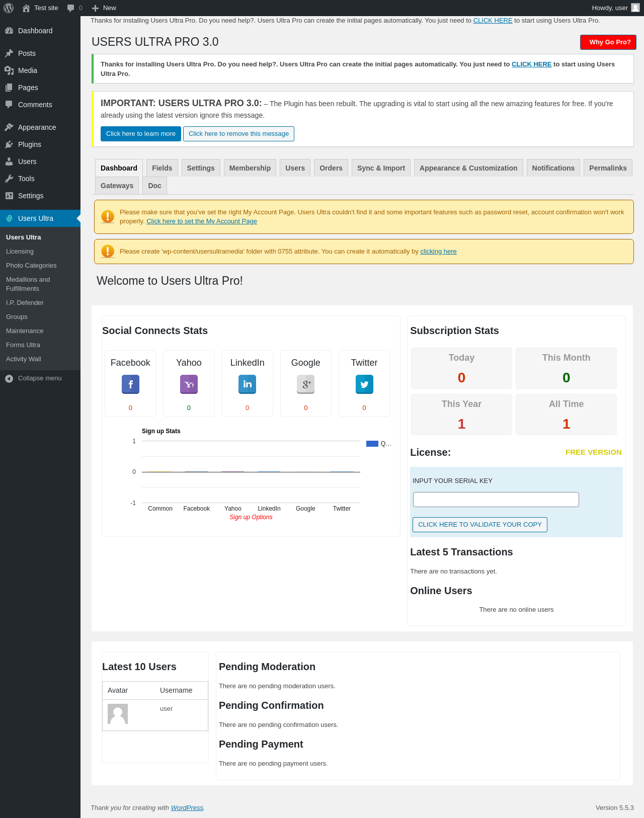
Task: Click the Plugins plug icon
Action: tap(9, 144)
